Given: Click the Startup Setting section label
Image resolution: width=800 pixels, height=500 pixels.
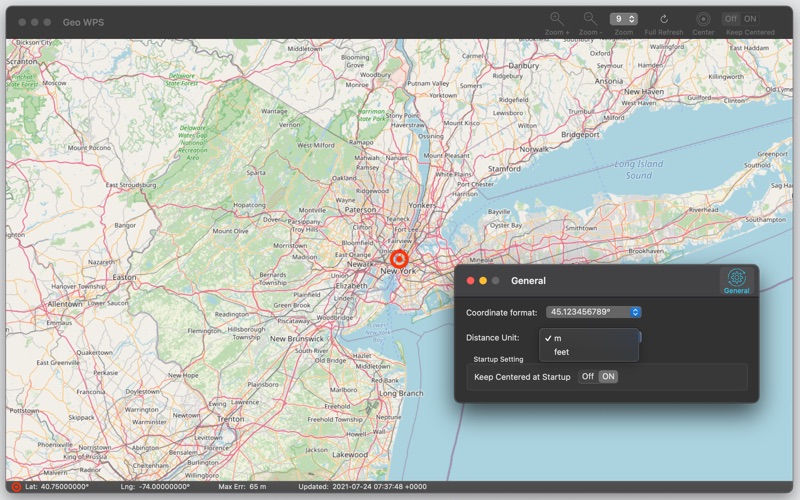Looking at the screenshot, I should pos(498,359).
